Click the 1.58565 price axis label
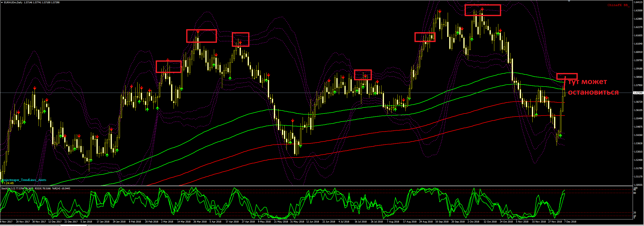This screenshot has height=226, width=644. coord(638,77)
